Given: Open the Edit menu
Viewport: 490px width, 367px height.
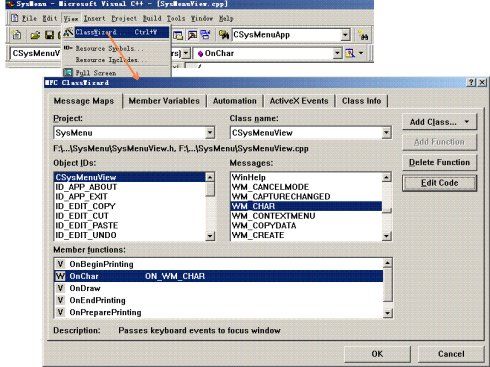Looking at the screenshot, I should pos(50,18).
